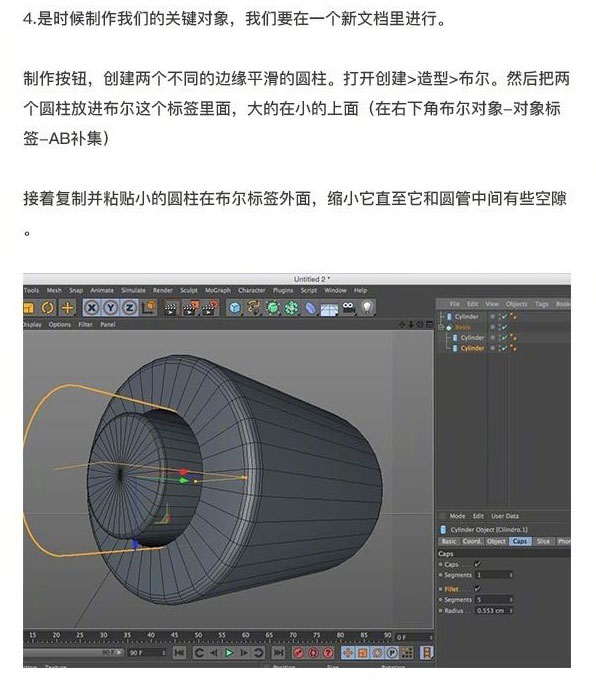Screen dimensions: 596x680
Task: Switch to the Caps tab
Action: 520,541
